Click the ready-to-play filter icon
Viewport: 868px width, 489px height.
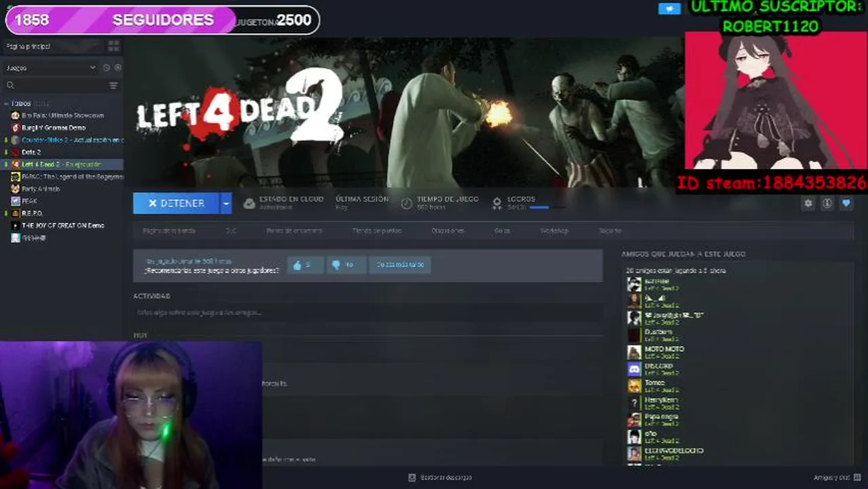point(117,68)
